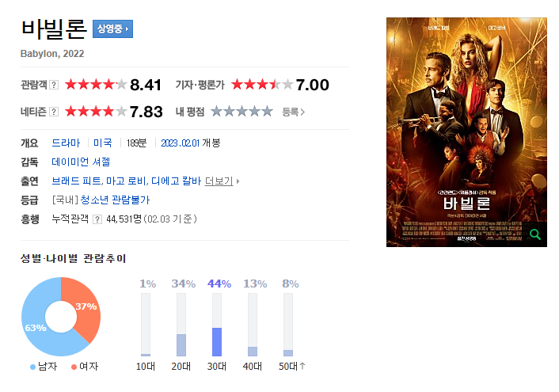Open help icon next to 관람객 rating
The height and width of the screenshot is (392, 559).
[x=54, y=85]
